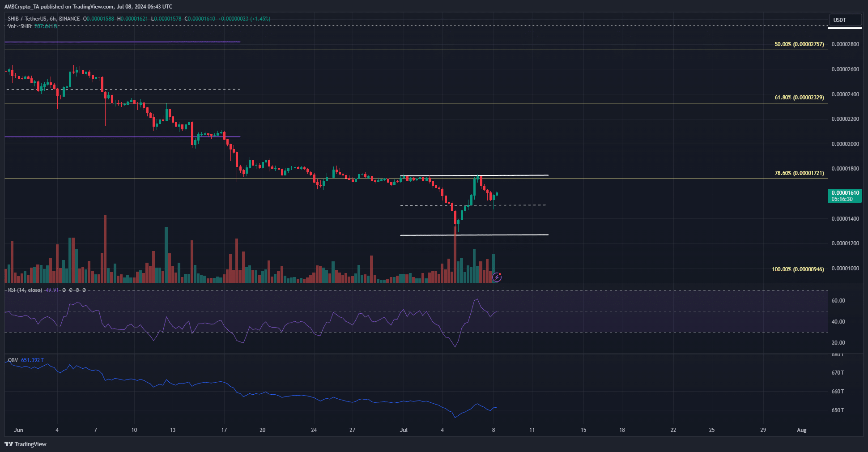Click the date label 24 on time axis
Viewport: 868px width, 452px height.
click(314, 430)
